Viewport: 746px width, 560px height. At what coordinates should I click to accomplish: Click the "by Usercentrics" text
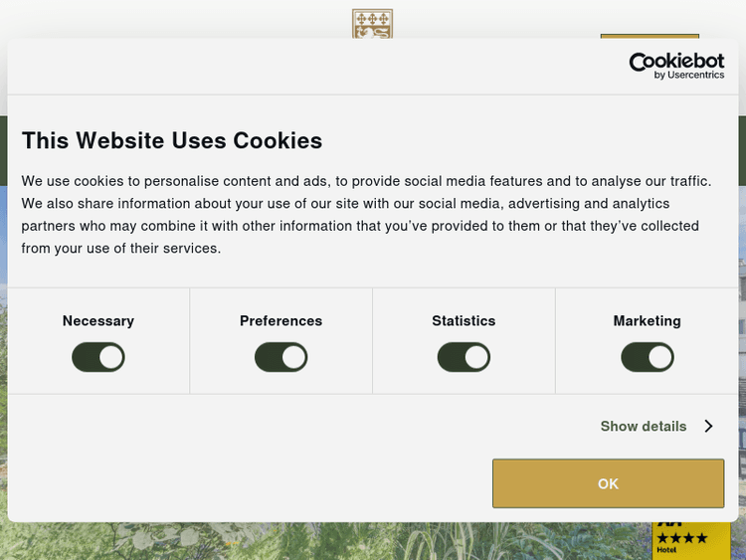[689, 76]
